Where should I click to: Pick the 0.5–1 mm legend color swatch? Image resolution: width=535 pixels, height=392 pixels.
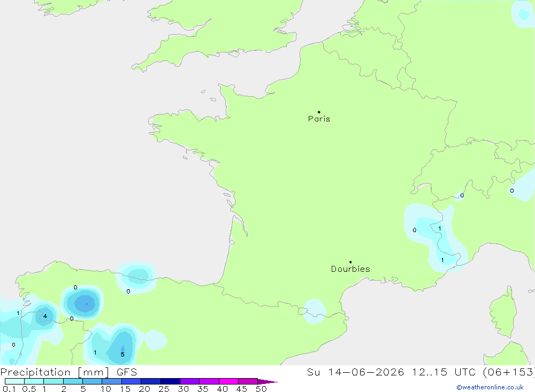click(34, 381)
